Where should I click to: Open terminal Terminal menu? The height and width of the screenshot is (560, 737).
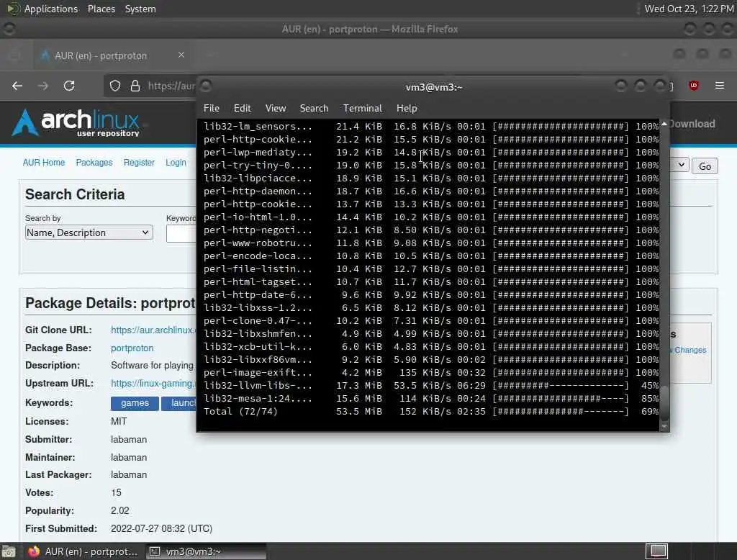[x=363, y=108]
